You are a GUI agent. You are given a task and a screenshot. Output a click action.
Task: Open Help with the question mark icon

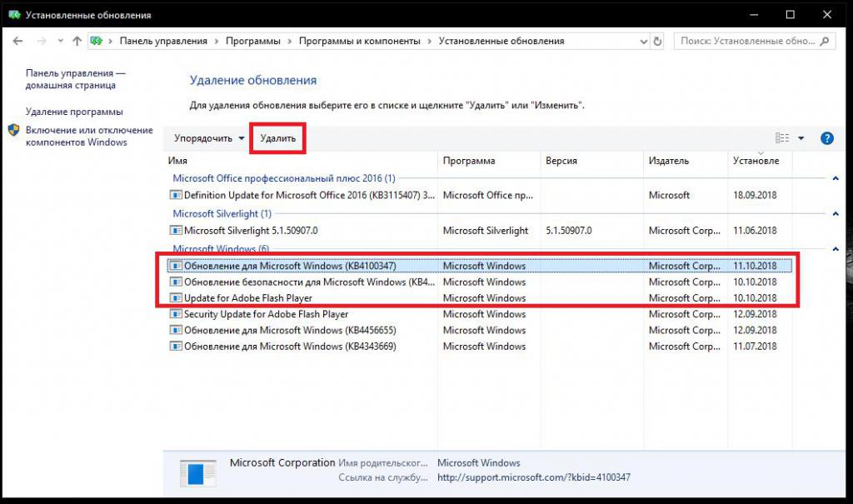coord(827,138)
